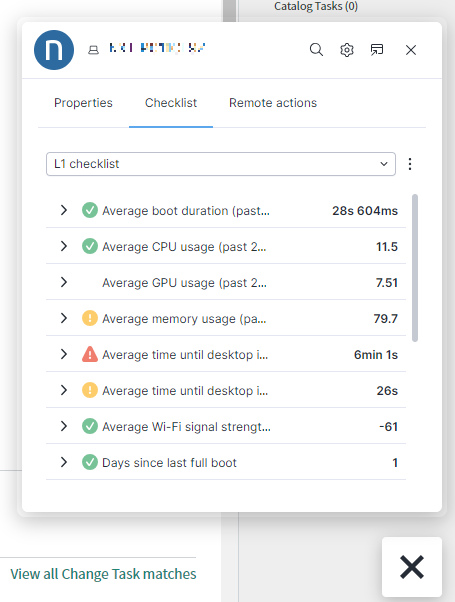Click the search magnifier icon in header
Viewport: 455px width, 602px height.
coord(316,50)
